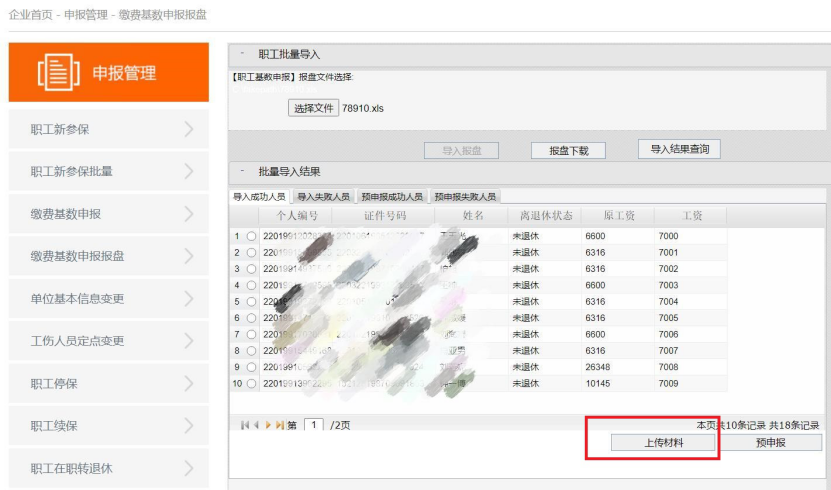Select radio button for row 5
The height and width of the screenshot is (490, 831).
251,302
